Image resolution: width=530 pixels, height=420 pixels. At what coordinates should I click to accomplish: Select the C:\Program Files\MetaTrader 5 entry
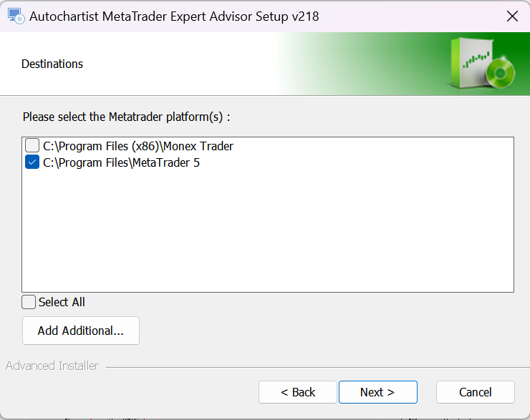(121, 162)
